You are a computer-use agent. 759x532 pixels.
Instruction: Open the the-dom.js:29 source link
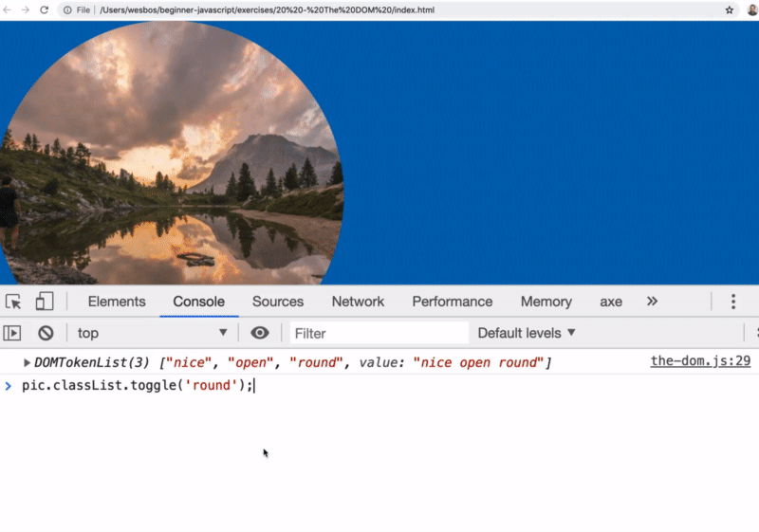pyautogui.click(x=700, y=361)
